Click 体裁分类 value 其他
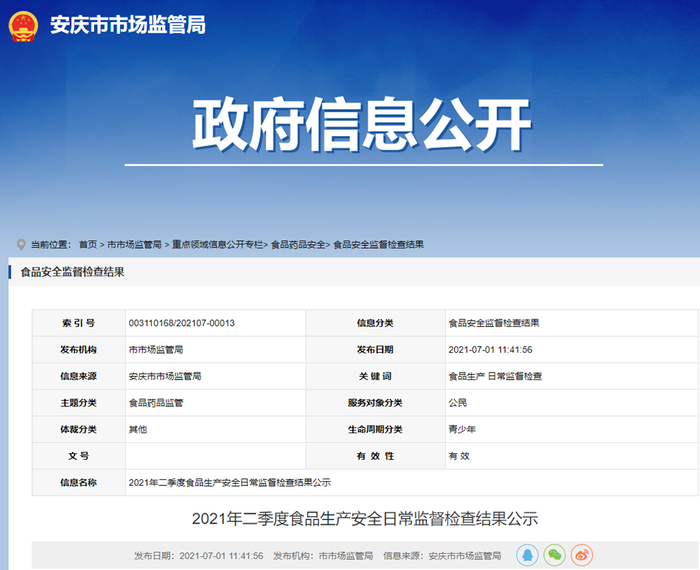 tap(138, 429)
